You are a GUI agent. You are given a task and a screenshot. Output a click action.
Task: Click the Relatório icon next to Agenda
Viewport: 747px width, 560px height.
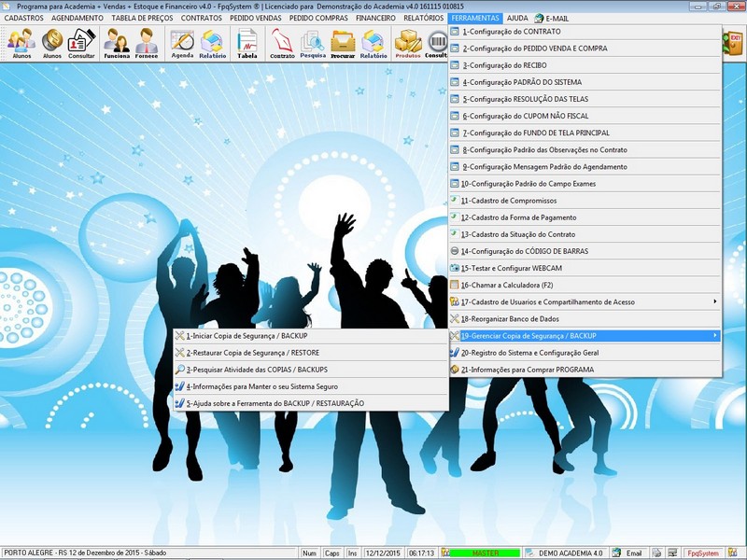coord(213,43)
